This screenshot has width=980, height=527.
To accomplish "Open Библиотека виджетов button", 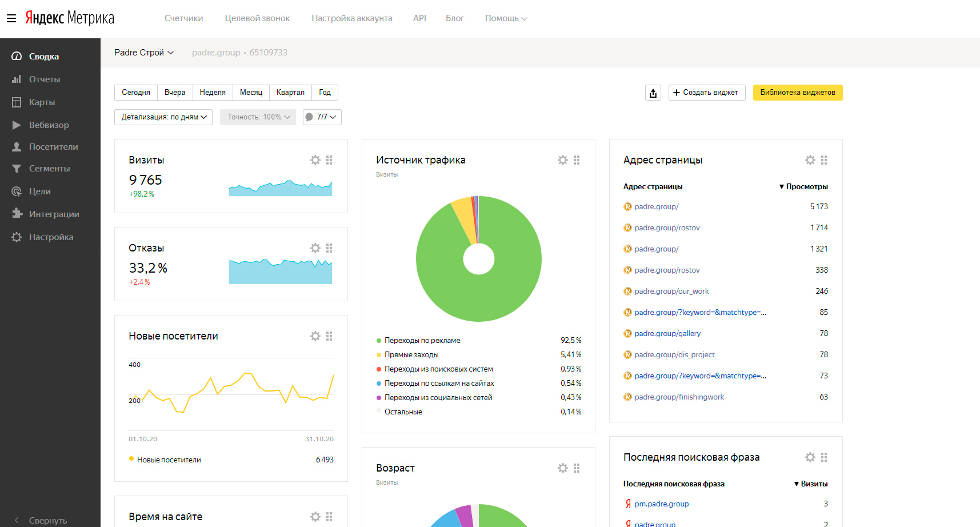I will (798, 93).
